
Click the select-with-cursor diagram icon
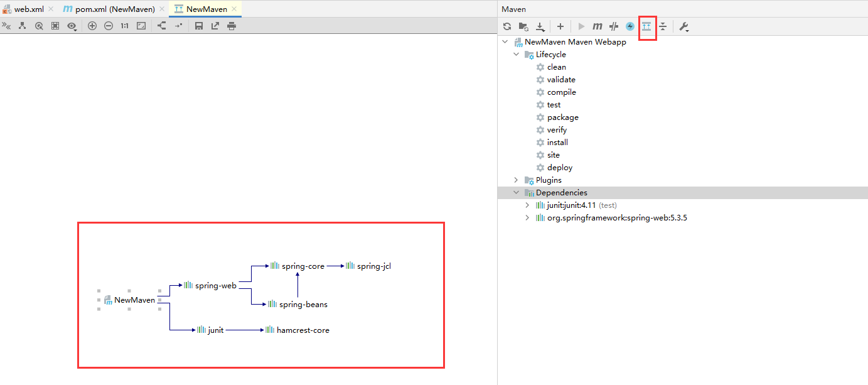click(x=39, y=26)
